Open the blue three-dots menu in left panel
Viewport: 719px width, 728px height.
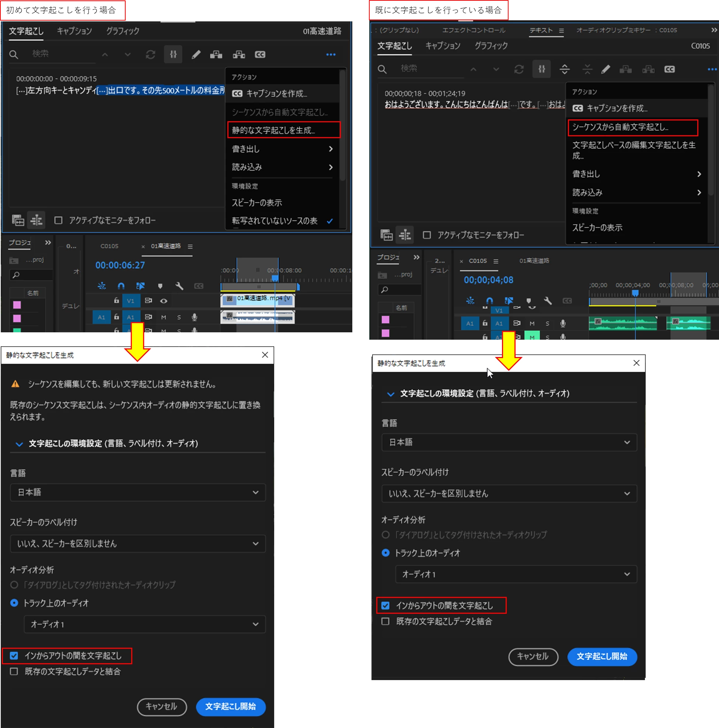tap(331, 55)
